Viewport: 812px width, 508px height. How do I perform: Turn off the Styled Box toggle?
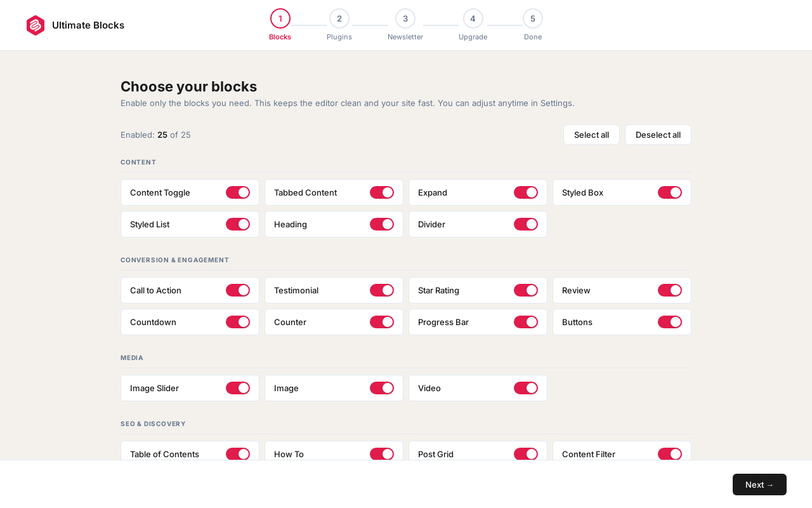pos(670,192)
